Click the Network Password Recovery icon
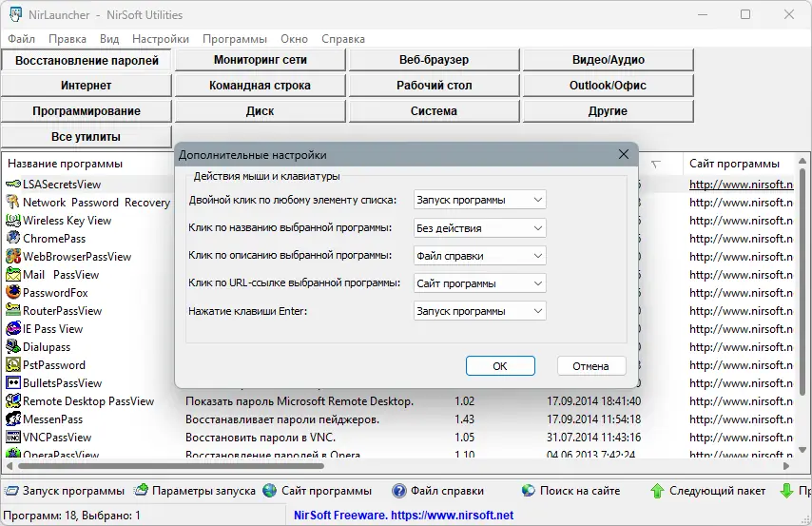Viewport: 812px width, 526px height. point(13,202)
